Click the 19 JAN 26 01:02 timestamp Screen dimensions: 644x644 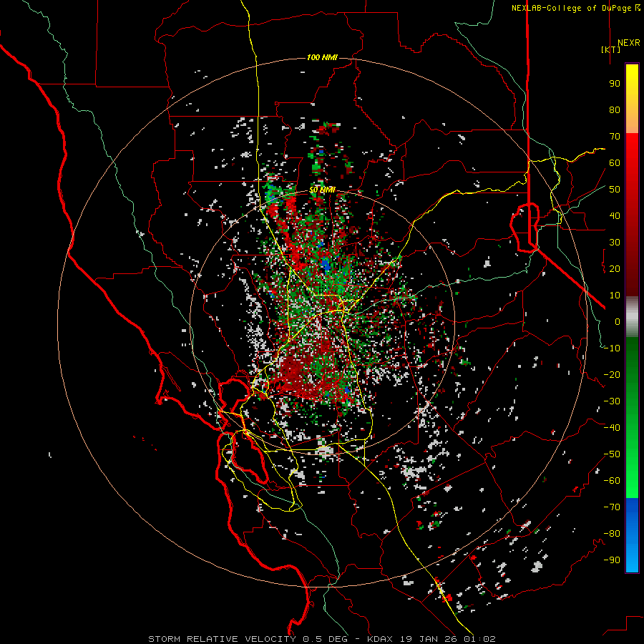pos(447,639)
